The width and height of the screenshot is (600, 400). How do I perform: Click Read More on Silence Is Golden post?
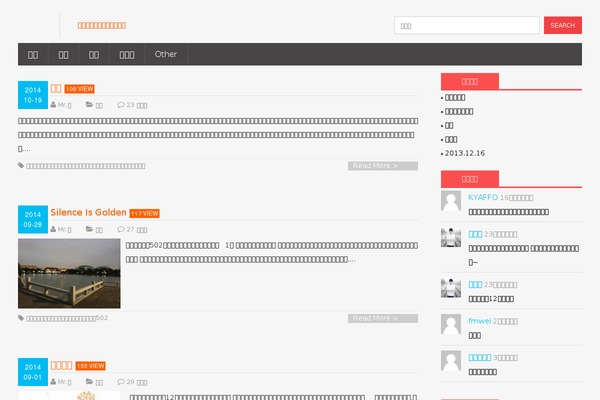[383, 318]
